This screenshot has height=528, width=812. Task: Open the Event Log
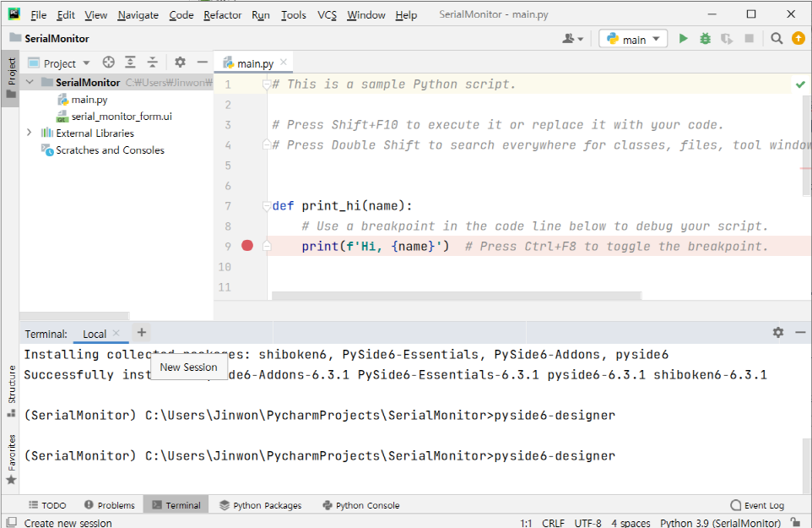(x=757, y=505)
